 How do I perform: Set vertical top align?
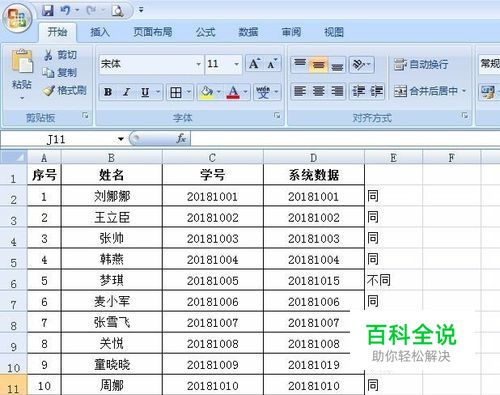click(300, 64)
